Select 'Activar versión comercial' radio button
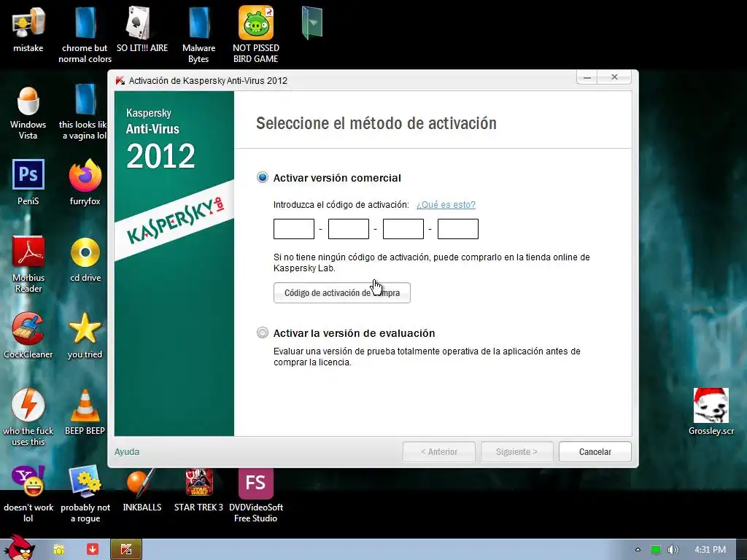 [263, 178]
